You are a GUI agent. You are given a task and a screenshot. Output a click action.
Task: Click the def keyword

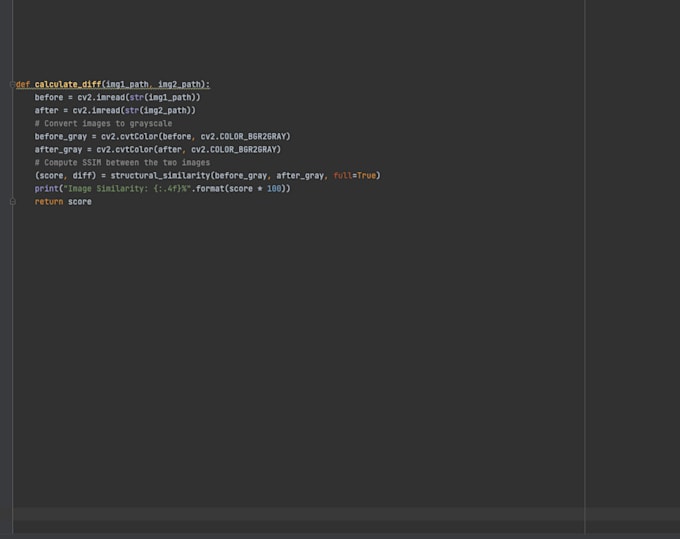point(23,84)
